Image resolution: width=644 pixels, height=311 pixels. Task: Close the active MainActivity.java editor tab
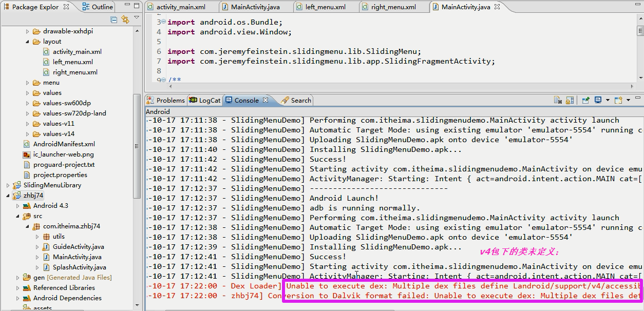(497, 7)
